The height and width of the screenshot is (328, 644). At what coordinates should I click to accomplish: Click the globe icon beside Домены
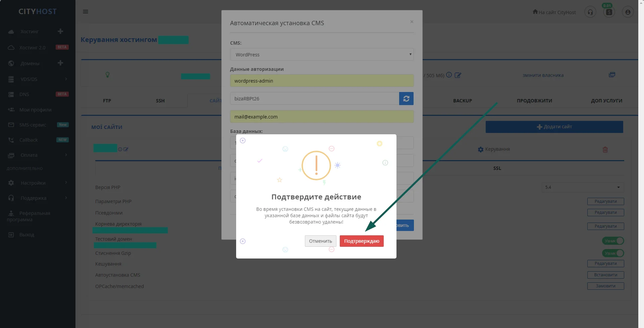coord(11,63)
